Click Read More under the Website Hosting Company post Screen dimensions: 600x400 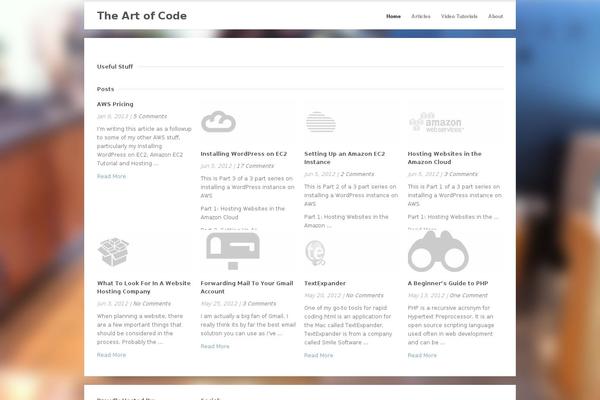pyautogui.click(x=111, y=355)
